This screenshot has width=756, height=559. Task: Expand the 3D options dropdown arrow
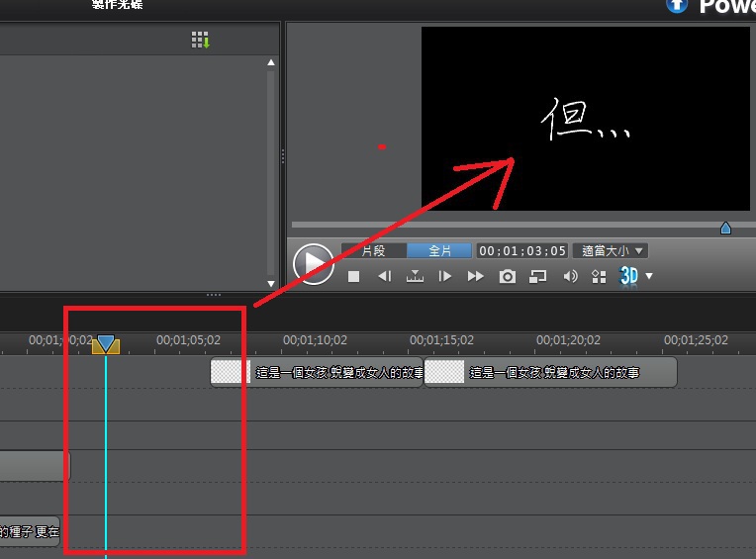tap(649, 276)
